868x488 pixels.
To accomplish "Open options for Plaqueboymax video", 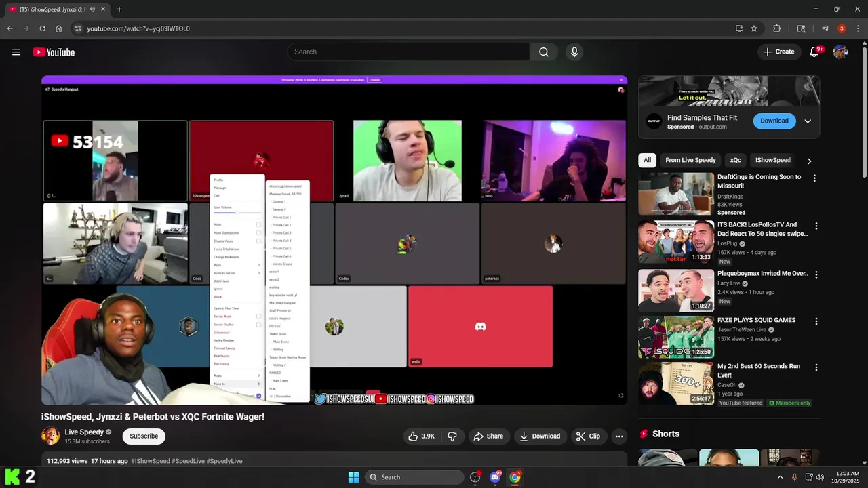I will [x=816, y=274].
